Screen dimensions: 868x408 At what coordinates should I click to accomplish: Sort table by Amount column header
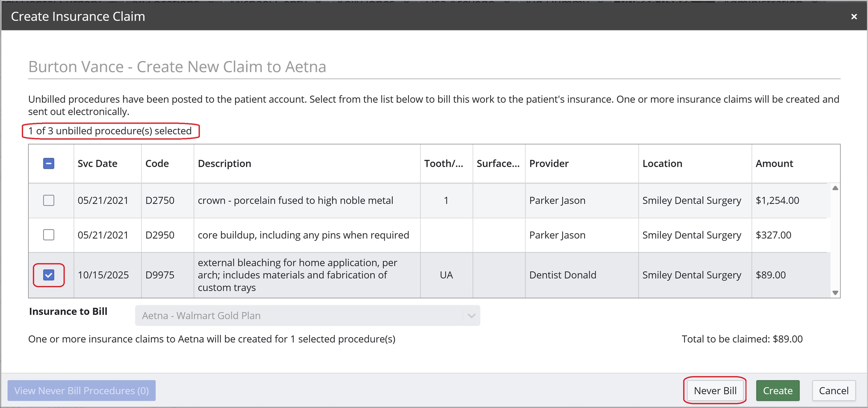coord(774,163)
